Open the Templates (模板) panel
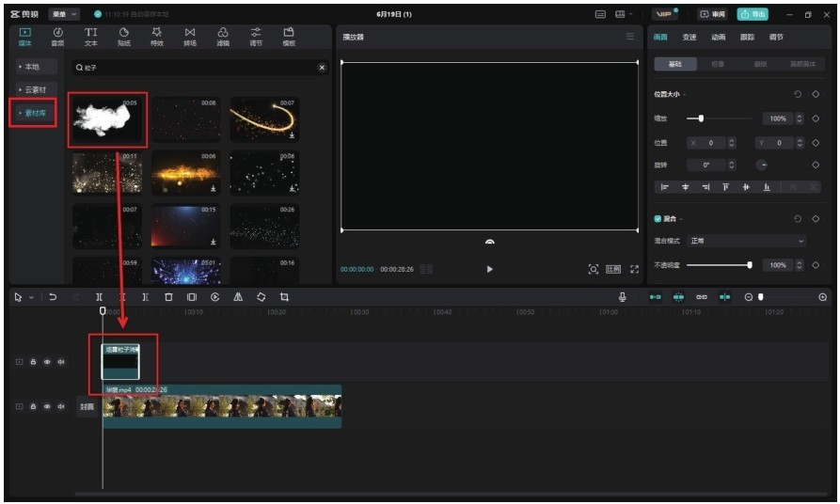 point(289,37)
